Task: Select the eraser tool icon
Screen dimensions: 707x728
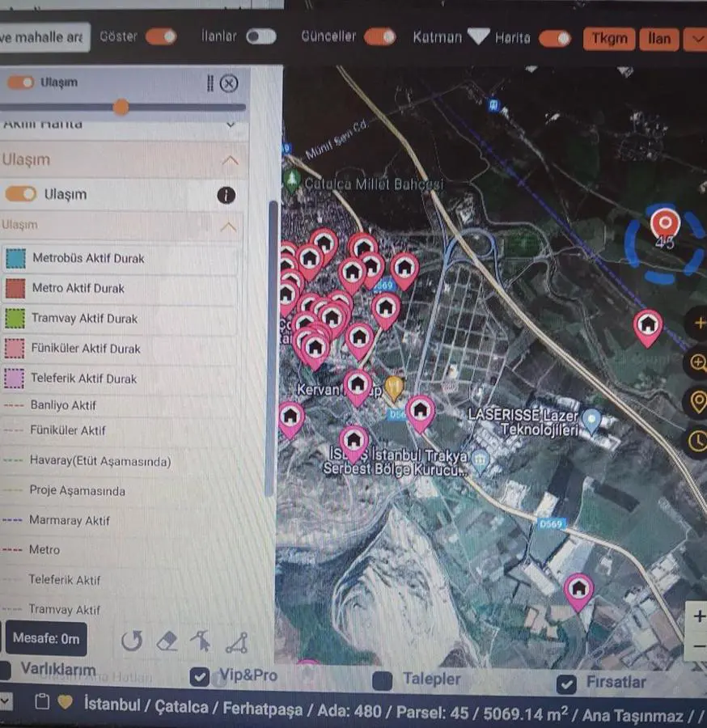Action: pyautogui.click(x=167, y=641)
